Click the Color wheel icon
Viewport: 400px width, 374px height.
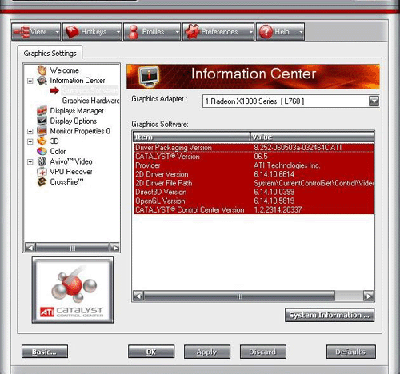tap(42, 151)
